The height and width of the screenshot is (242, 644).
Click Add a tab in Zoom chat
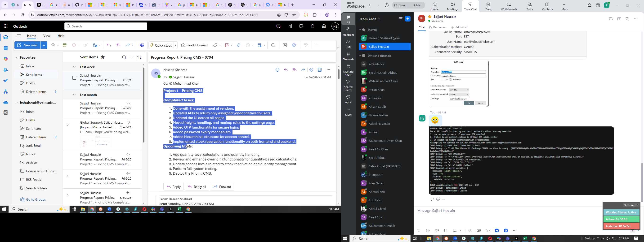(459, 27)
